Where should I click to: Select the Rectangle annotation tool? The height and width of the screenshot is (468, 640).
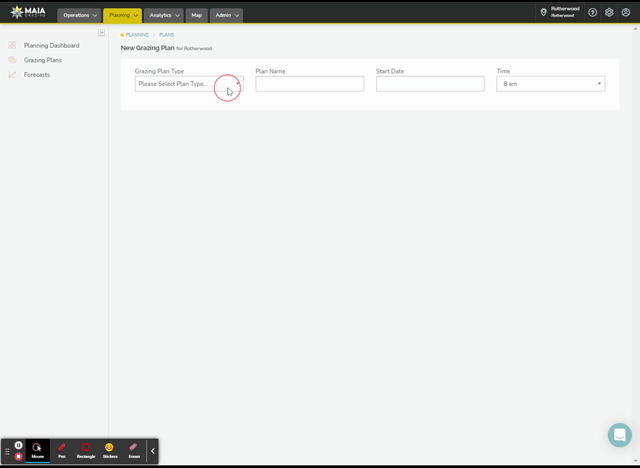click(x=86, y=450)
